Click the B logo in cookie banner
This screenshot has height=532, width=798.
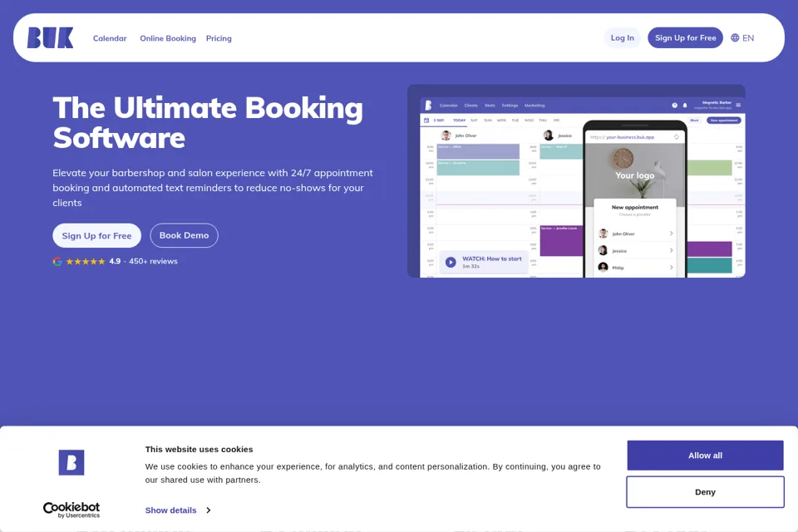tap(71, 462)
